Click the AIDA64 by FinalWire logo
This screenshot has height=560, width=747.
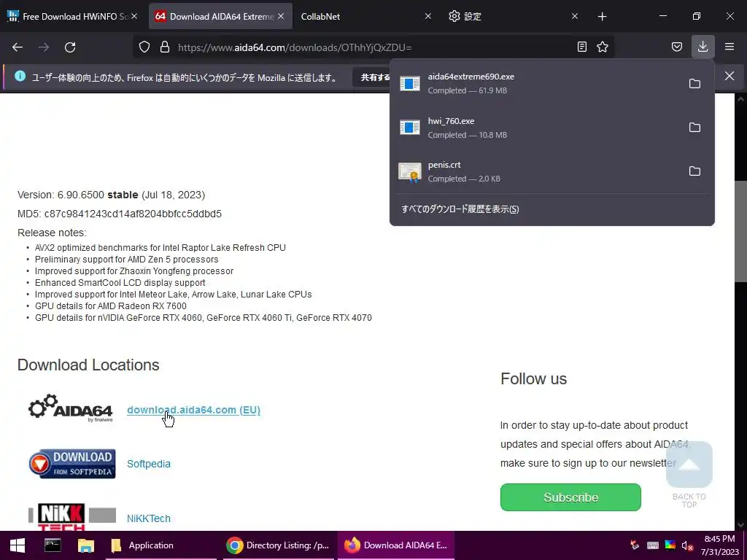point(71,408)
